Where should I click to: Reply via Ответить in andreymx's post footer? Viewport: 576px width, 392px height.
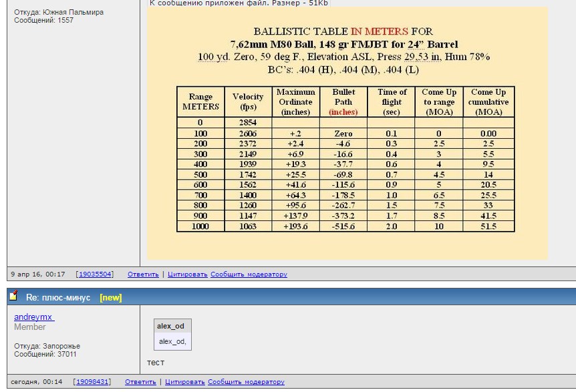pyautogui.click(x=140, y=382)
